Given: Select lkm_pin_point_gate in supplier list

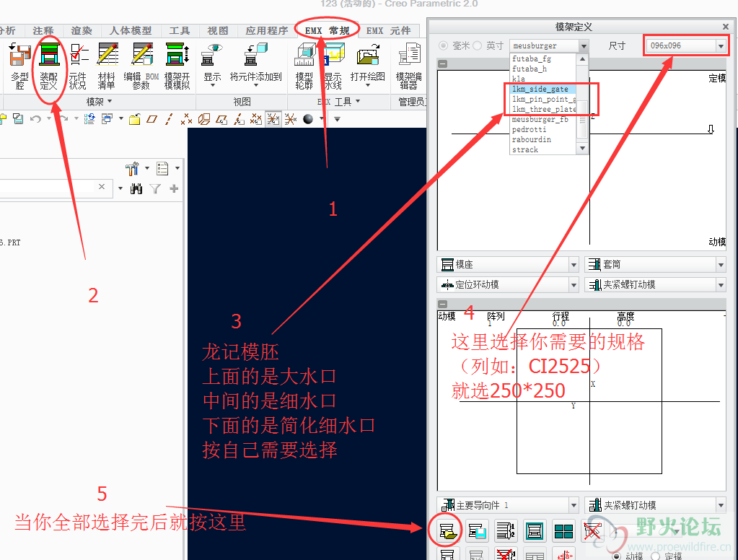Looking at the screenshot, I should [x=543, y=99].
